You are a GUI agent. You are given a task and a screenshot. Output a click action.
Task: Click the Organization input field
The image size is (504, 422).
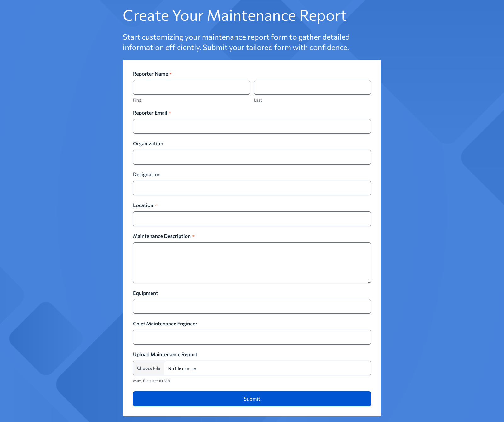tap(252, 157)
